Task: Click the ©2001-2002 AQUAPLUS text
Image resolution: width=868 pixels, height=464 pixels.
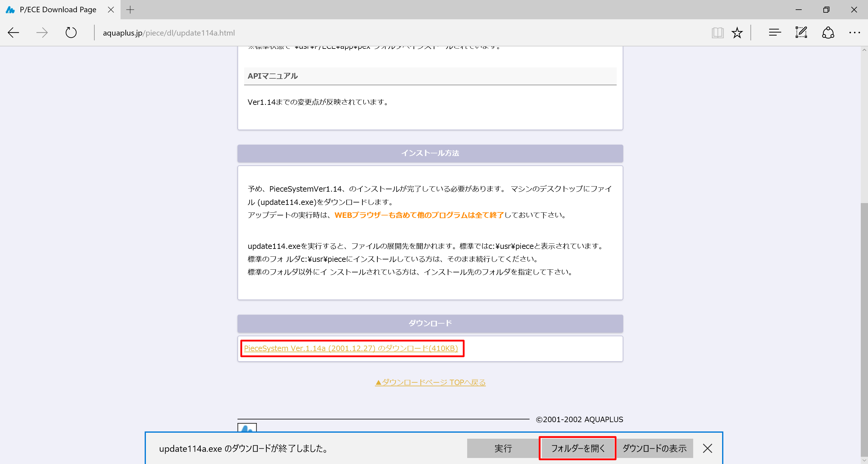Action: pyautogui.click(x=579, y=419)
